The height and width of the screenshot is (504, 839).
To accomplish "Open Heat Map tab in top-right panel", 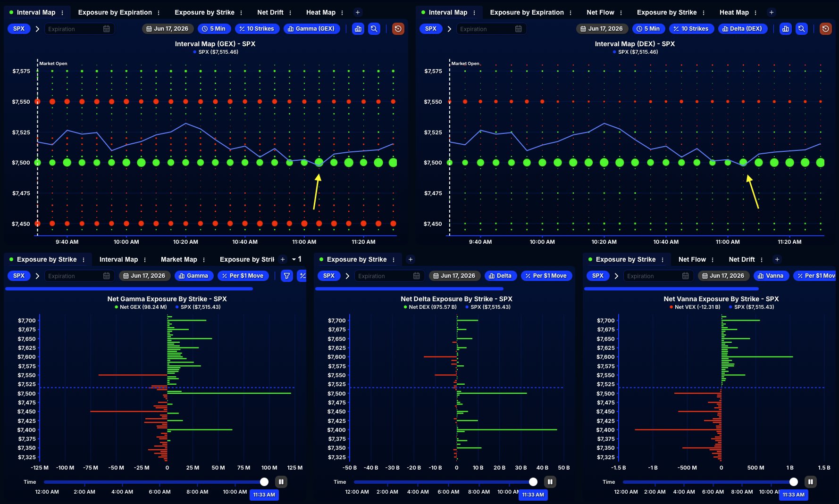I will click(x=734, y=12).
